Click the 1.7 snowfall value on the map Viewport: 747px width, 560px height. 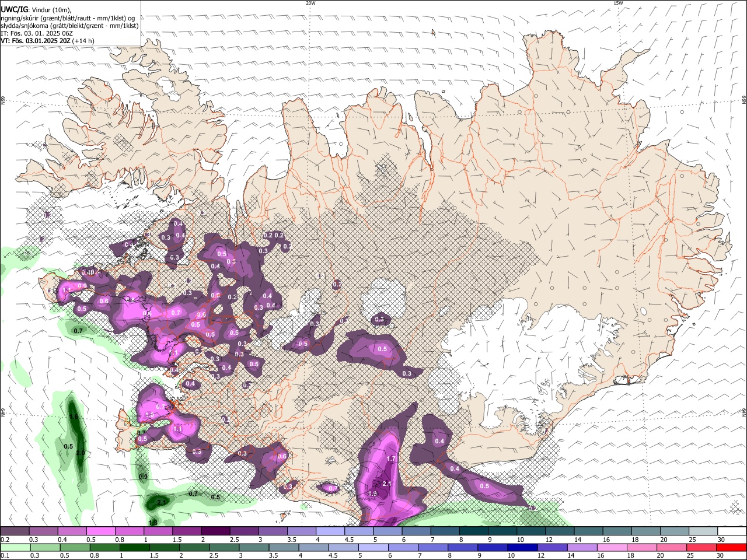(392, 459)
